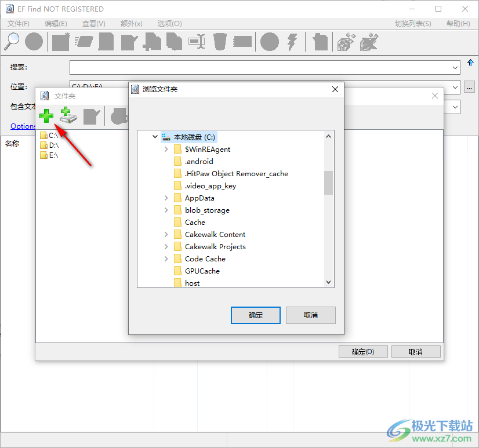Select the AppData folder
This screenshot has width=479, height=448.
[x=194, y=198]
